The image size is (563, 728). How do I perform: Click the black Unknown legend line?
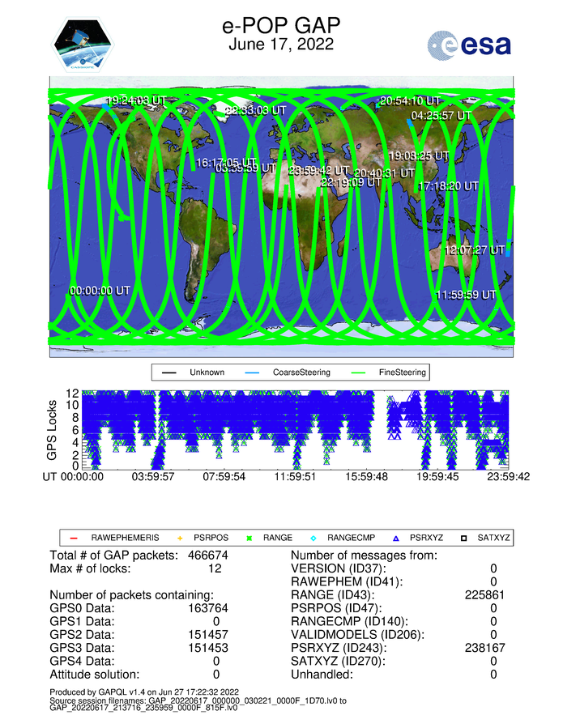[x=169, y=373]
